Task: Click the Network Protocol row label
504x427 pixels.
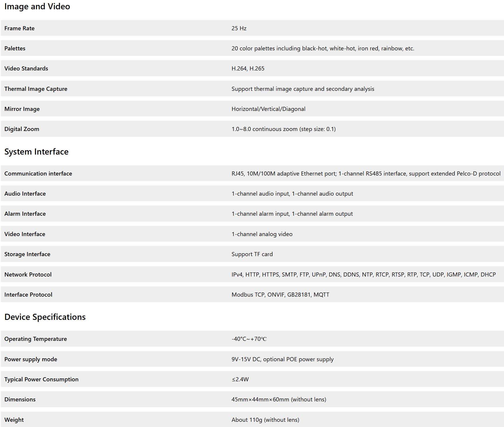Action: (x=28, y=274)
